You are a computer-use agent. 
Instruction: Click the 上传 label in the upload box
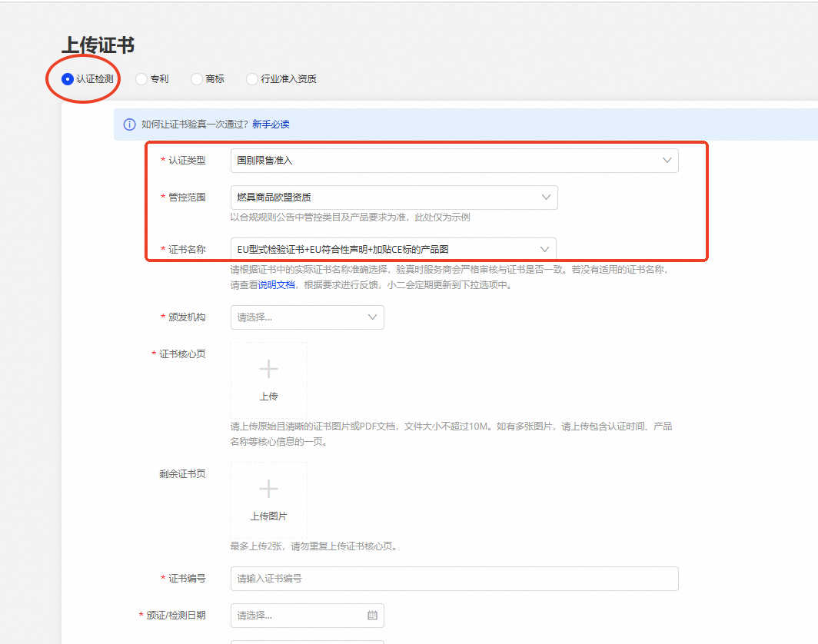268,398
